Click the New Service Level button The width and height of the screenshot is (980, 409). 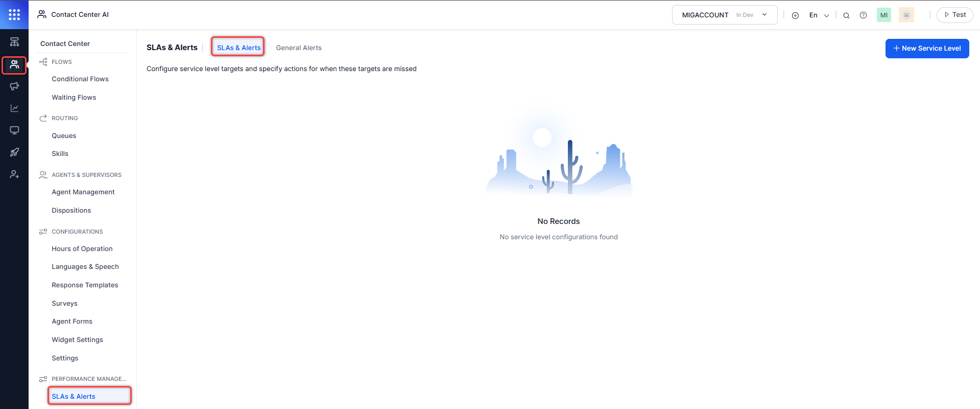pos(927,48)
